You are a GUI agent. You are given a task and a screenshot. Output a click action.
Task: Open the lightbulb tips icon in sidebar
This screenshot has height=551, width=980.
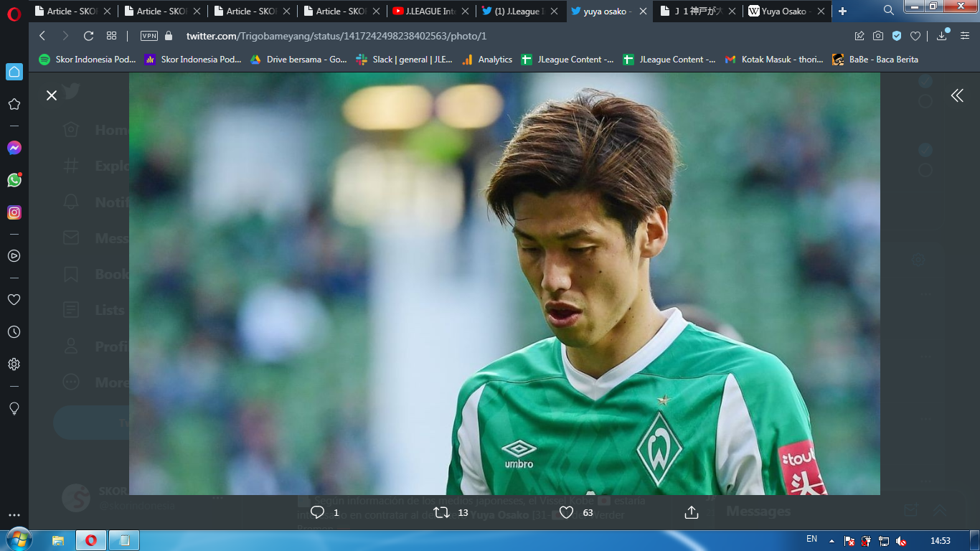pos(14,408)
